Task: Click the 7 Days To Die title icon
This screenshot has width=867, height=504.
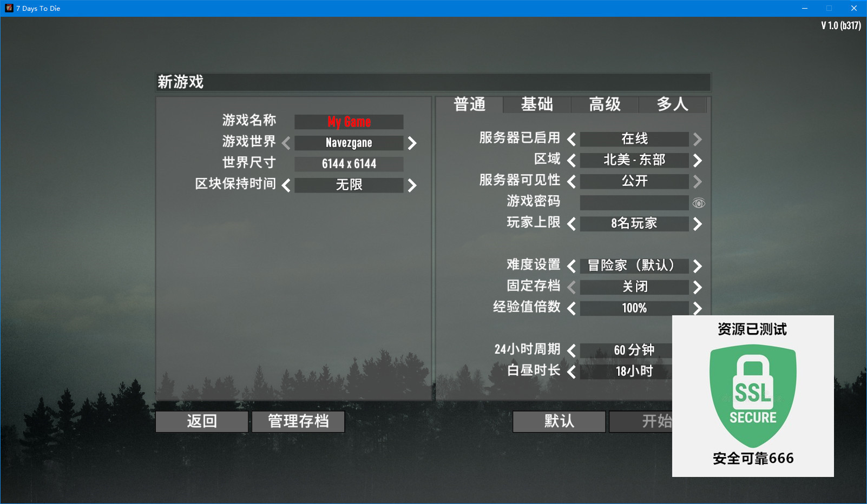Action: 9,8
